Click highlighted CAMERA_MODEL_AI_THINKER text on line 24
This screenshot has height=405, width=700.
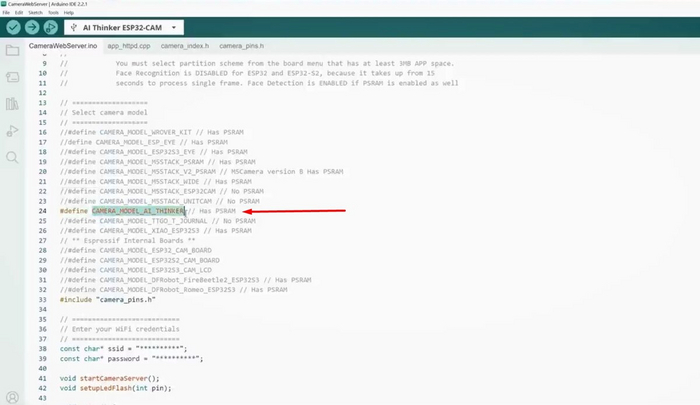pyautogui.click(x=138, y=211)
